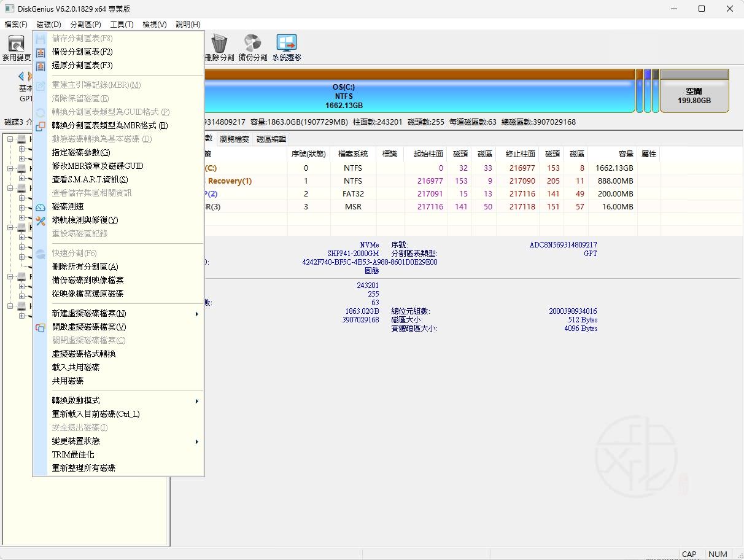
Task: Open the 分割區(P) menu
Action: pyautogui.click(x=86, y=25)
